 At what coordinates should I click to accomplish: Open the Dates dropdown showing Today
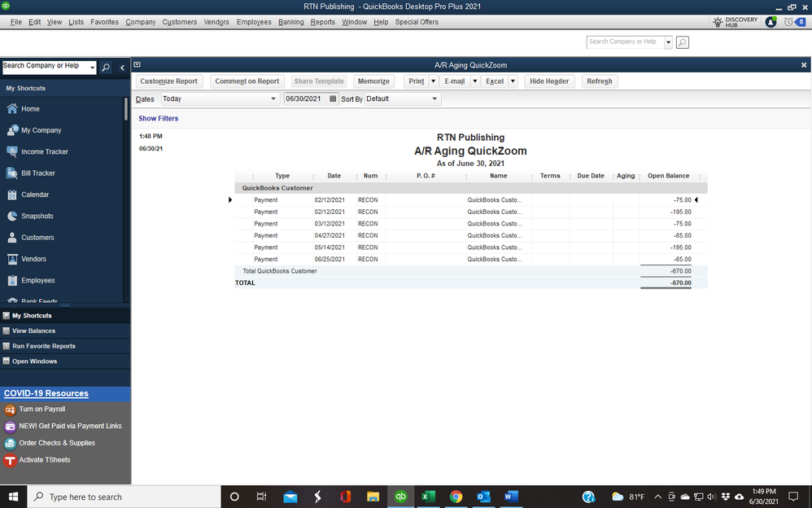pyautogui.click(x=273, y=99)
